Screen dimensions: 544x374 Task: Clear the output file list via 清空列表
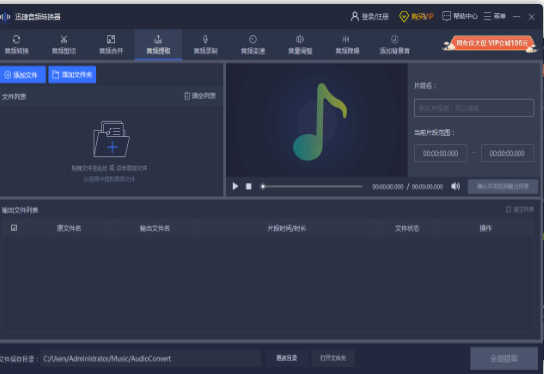pos(519,210)
